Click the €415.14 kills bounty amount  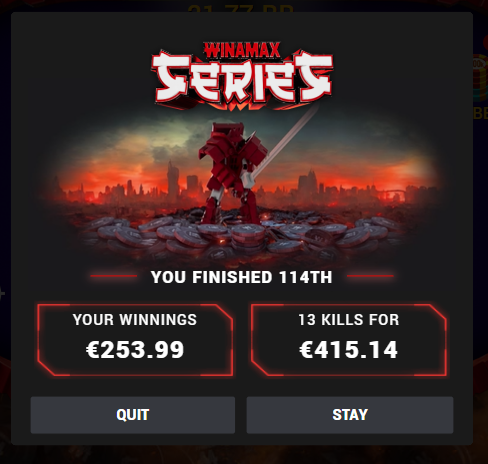[x=348, y=350]
